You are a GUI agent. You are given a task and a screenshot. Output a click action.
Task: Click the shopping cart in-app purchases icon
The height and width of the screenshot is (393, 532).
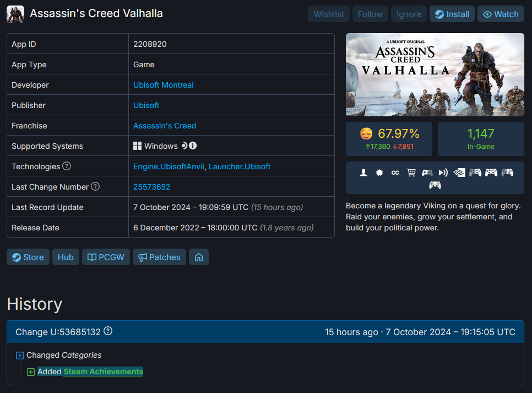point(411,173)
